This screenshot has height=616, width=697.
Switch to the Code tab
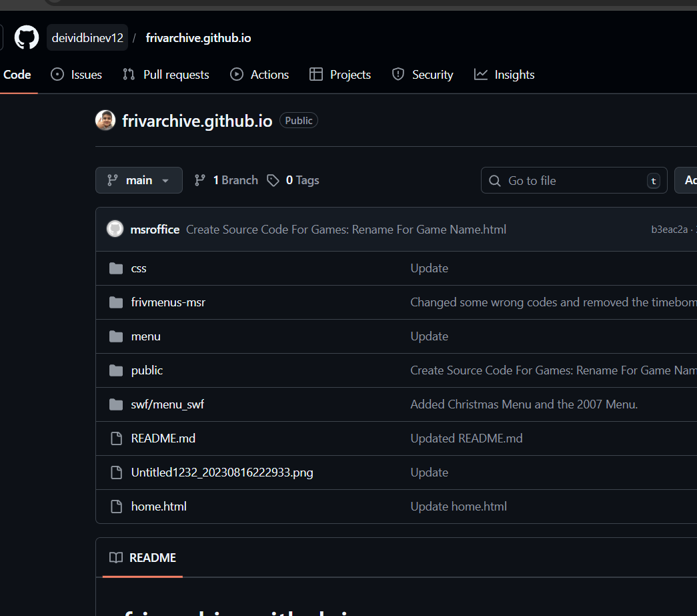click(17, 74)
